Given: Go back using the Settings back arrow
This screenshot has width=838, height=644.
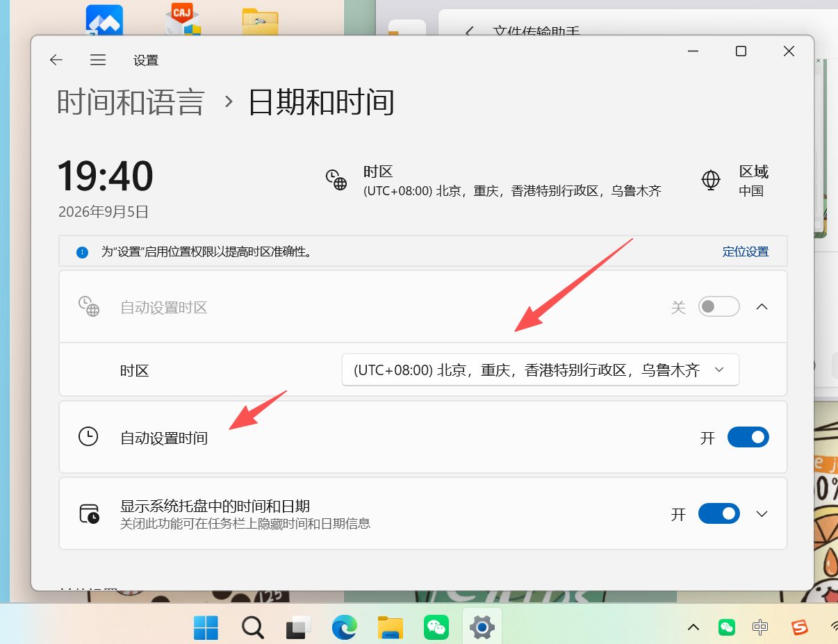Looking at the screenshot, I should (x=56, y=60).
